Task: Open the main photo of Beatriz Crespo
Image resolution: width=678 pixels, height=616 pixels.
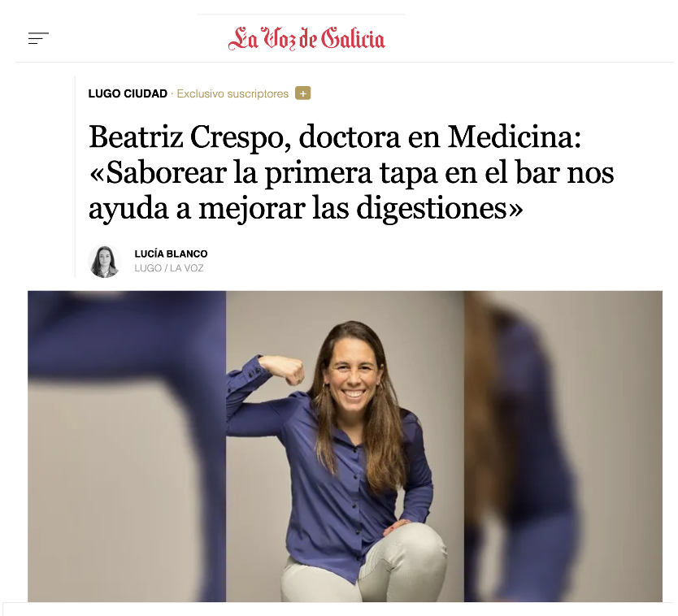Action: 345,446
